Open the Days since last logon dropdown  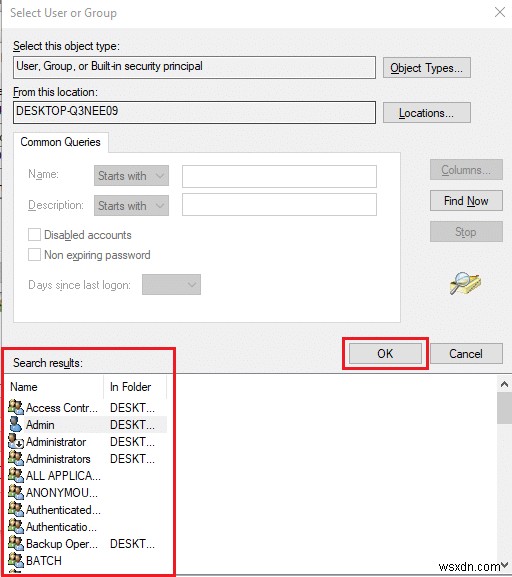172,284
